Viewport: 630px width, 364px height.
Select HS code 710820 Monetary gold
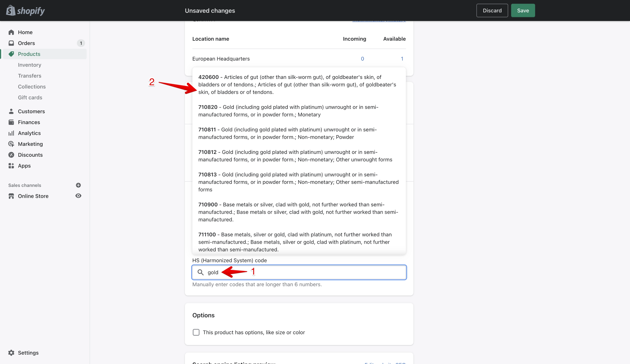[x=299, y=111]
